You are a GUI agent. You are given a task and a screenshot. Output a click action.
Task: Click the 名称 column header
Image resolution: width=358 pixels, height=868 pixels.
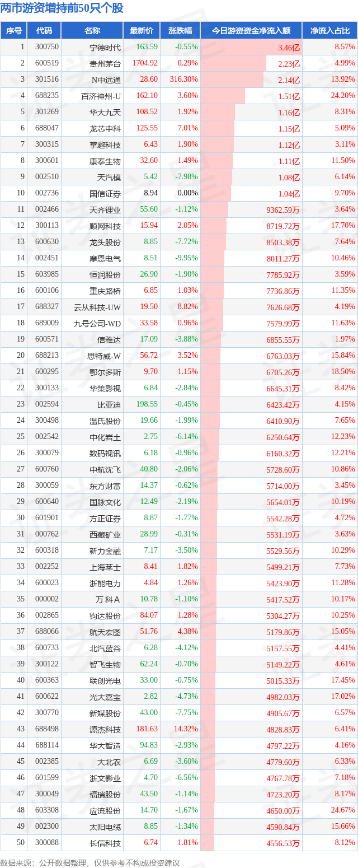92,31
